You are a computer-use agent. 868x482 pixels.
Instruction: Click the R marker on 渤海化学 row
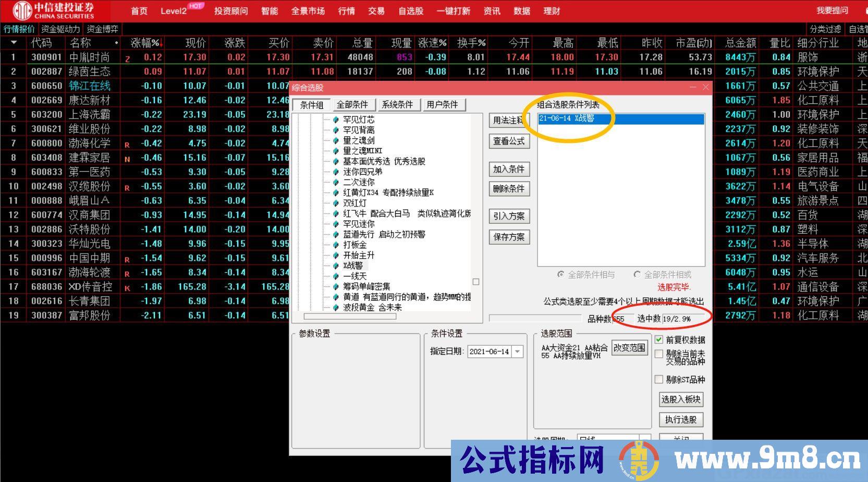pos(127,144)
